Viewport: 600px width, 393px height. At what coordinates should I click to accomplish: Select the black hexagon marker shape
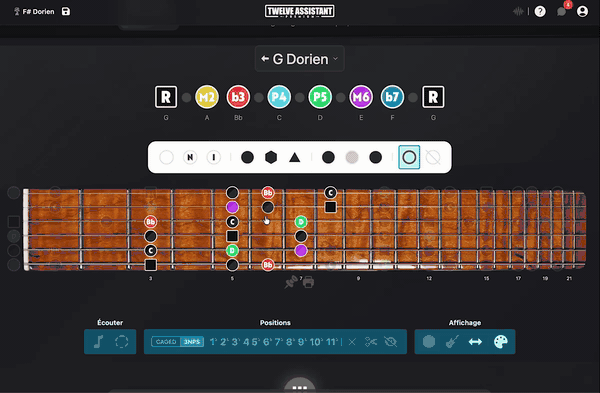[x=271, y=157]
